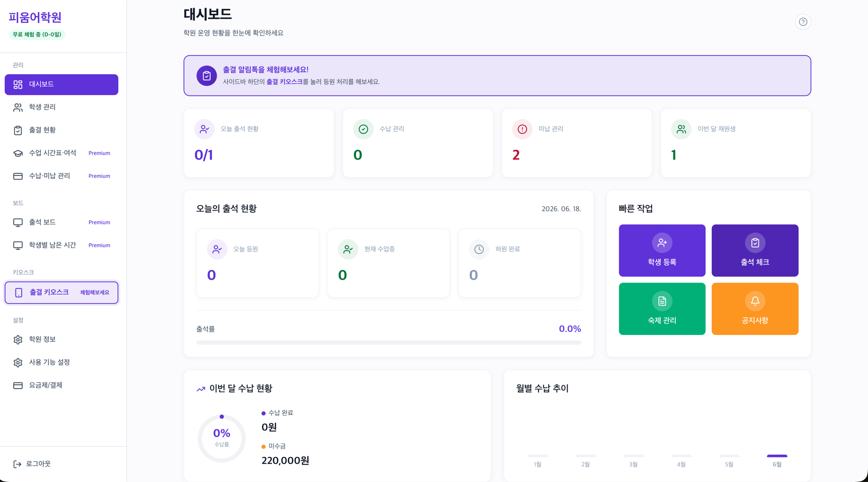Click the 출결 현황 clipboard icon

coord(18,130)
